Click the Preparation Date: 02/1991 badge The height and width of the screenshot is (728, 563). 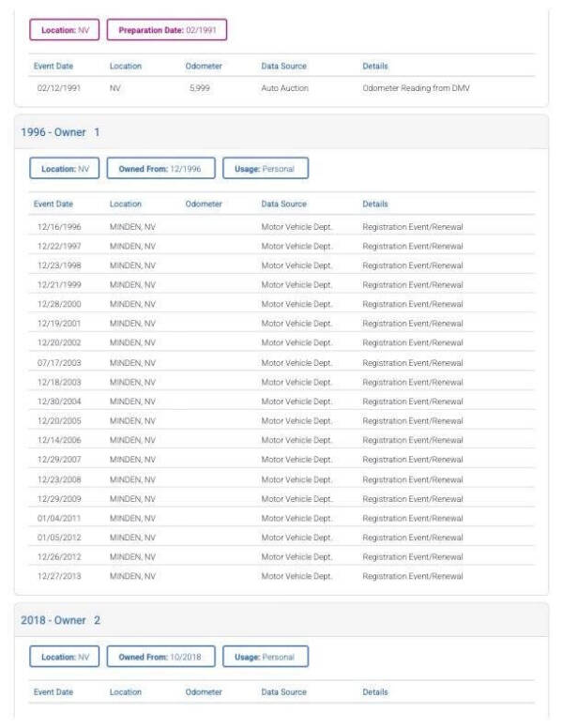[x=167, y=30]
